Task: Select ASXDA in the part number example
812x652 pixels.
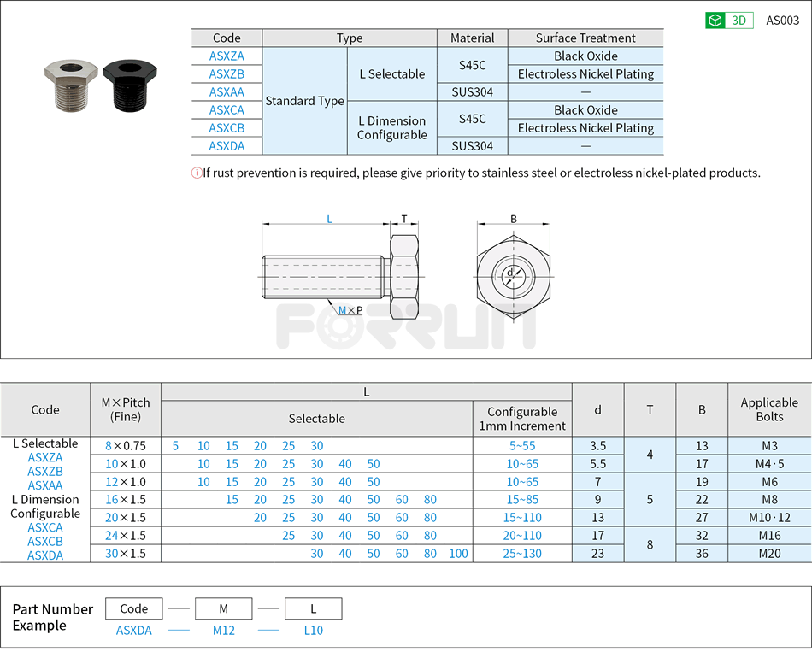Action: pyautogui.click(x=134, y=630)
